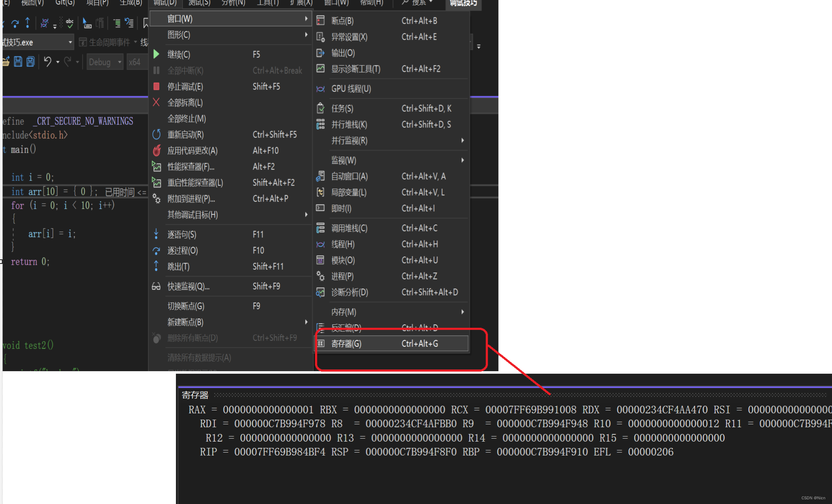Click the green Continue (继续) play icon

(x=156, y=54)
